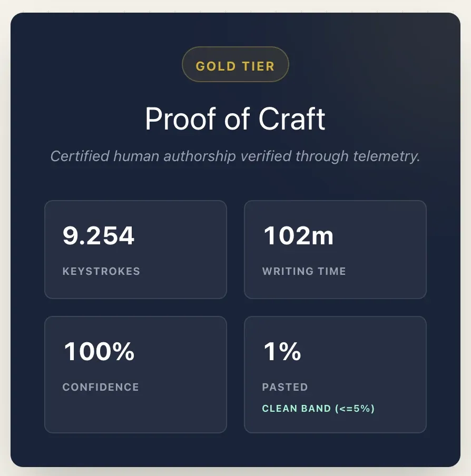This screenshot has width=471, height=476.
Task: Select the telemetry verification subtitle
Action: coord(235,156)
